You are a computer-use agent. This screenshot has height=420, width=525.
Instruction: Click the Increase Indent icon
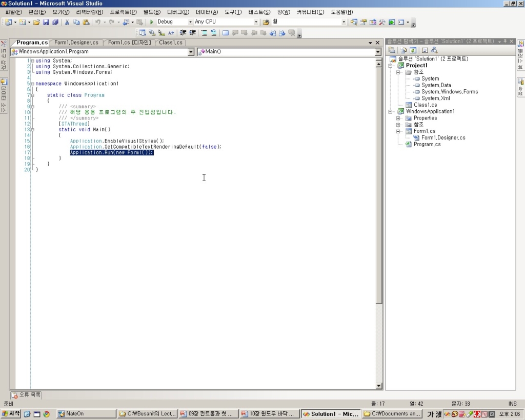click(193, 33)
